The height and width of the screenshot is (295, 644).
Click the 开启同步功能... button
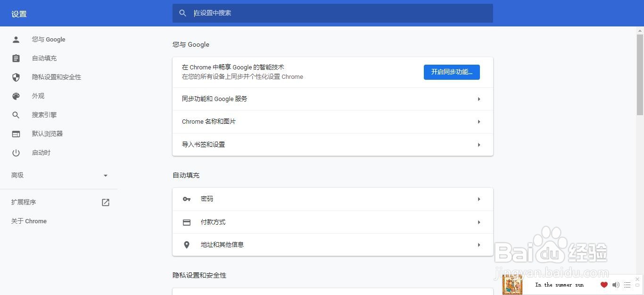[x=452, y=72]
